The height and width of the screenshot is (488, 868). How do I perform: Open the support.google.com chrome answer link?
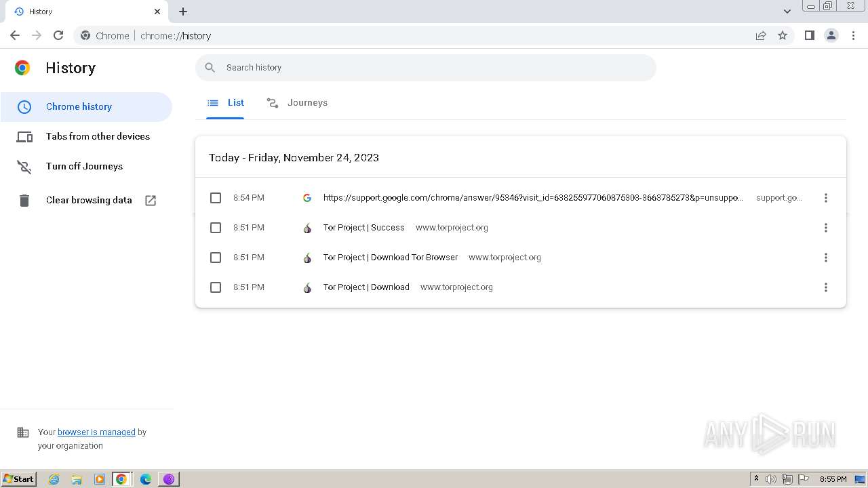tap(533, 198)
